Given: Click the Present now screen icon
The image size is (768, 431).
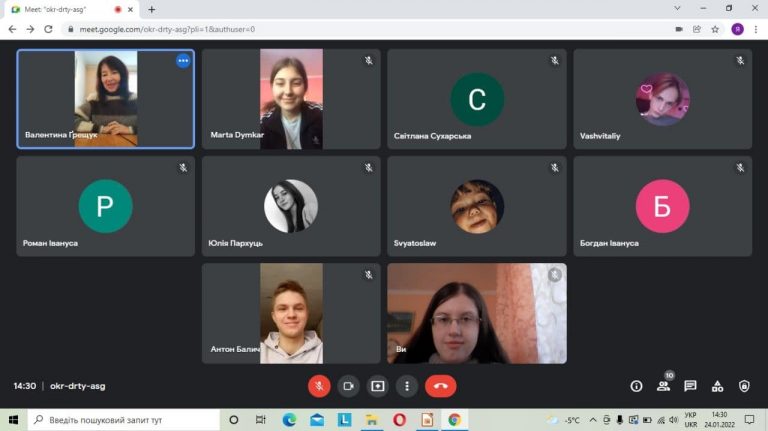Looking at the screenshot, I should coord(378,386).
